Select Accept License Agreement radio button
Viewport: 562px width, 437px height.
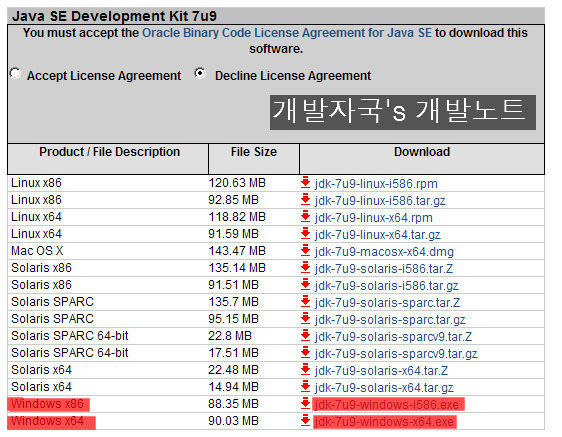click(15, 73)
